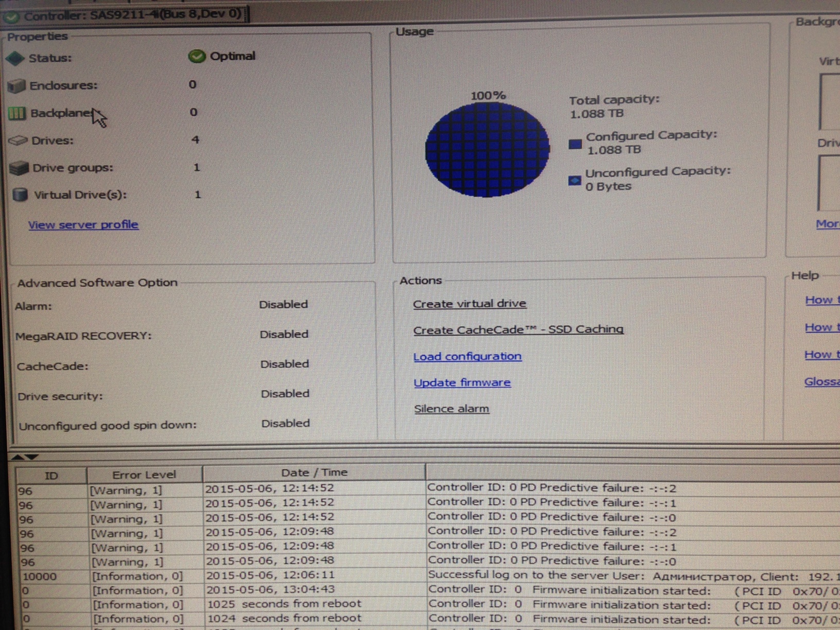The width and height of the screenshot is (840, 630).
Task: Click the Status diamond icon
Action: click(15, 59)
